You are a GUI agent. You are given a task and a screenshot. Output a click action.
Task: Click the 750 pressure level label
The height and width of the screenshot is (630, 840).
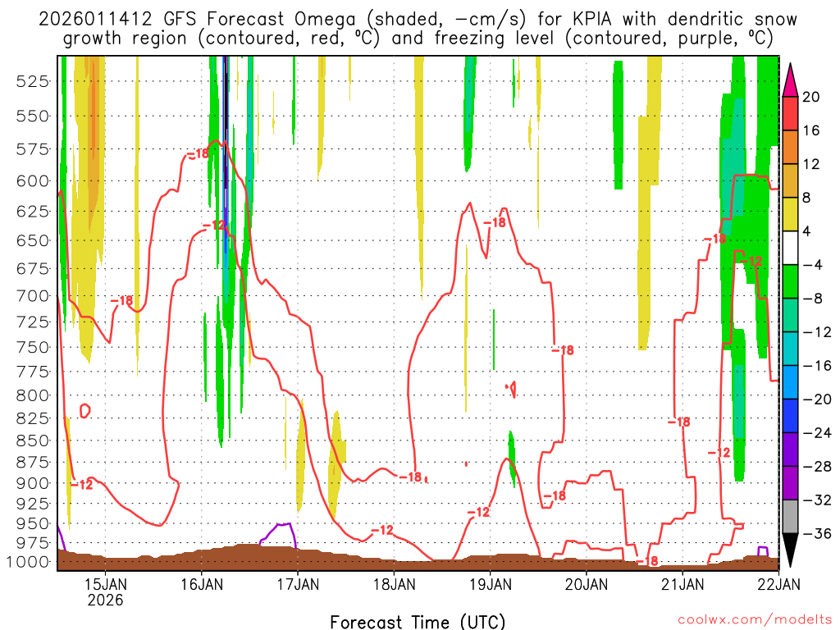33,347
